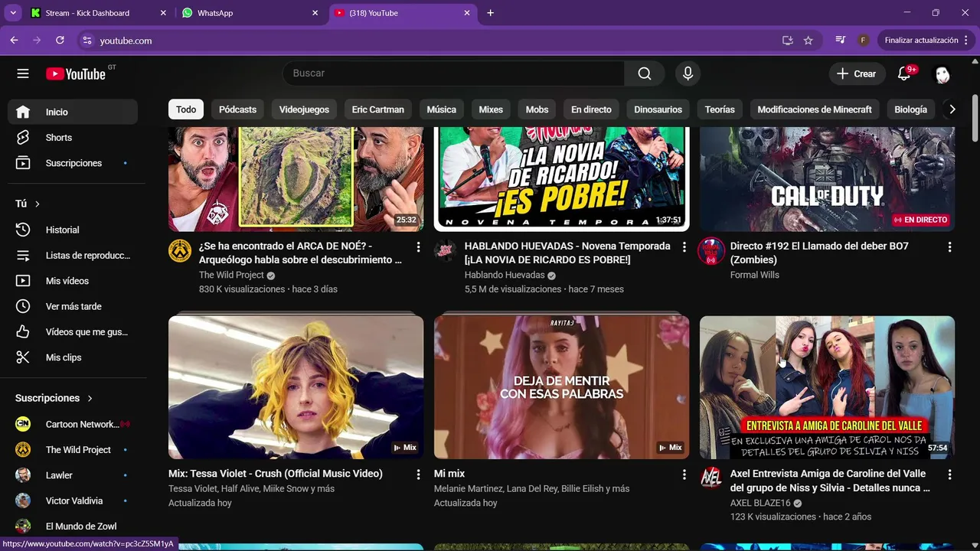Open the Crear dropdown button

click(857, 73)
